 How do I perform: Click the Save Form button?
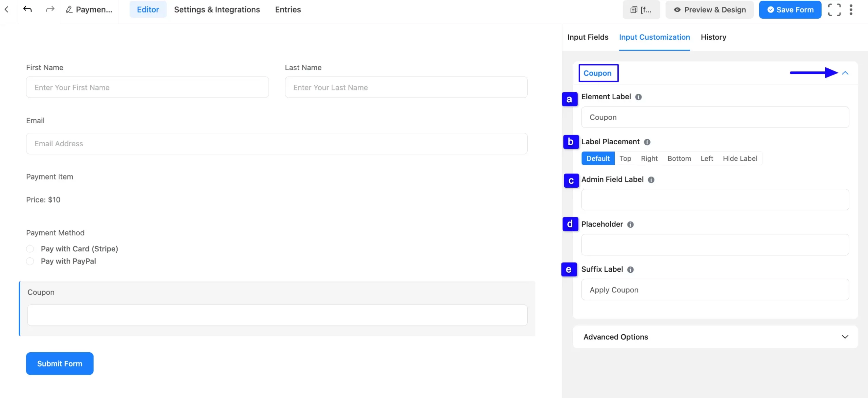coord(790,9)
